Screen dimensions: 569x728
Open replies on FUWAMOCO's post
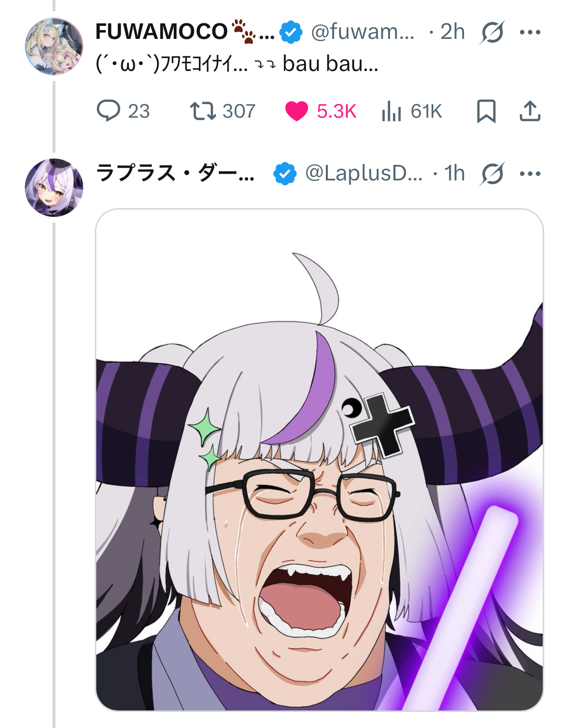point(123,111)
